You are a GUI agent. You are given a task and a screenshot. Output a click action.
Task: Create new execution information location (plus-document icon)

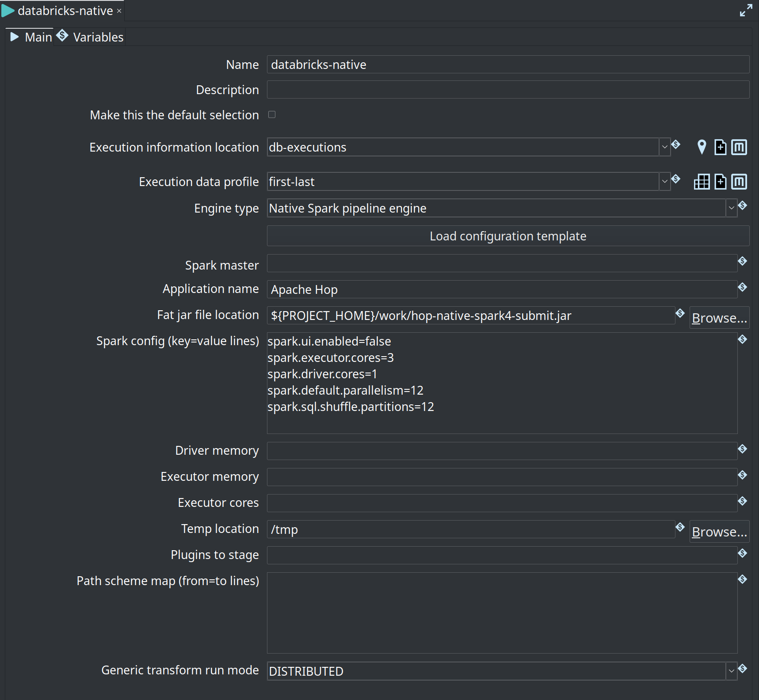(x=721, y=147)
